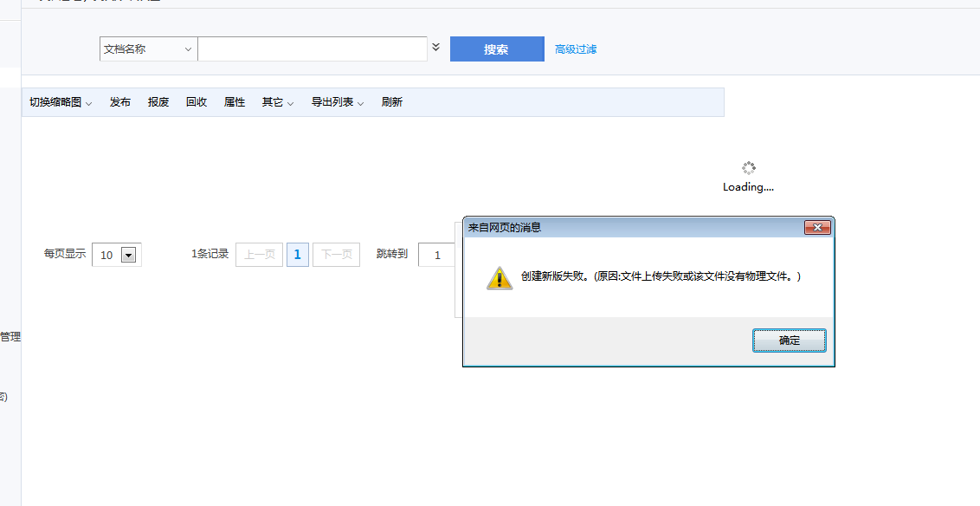The image size is (980, 506).
Task: Open the 切换缩略图 dropdown menu
Action: (61, 102)
